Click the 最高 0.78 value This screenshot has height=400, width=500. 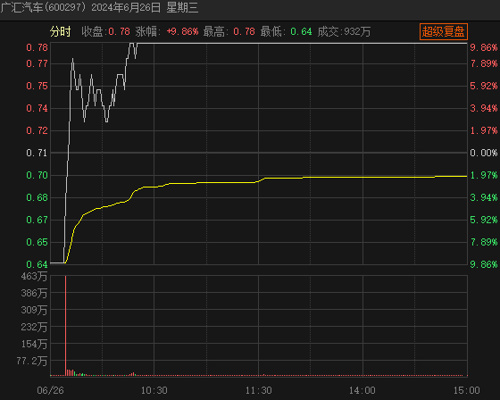click(x=229, y=32)
